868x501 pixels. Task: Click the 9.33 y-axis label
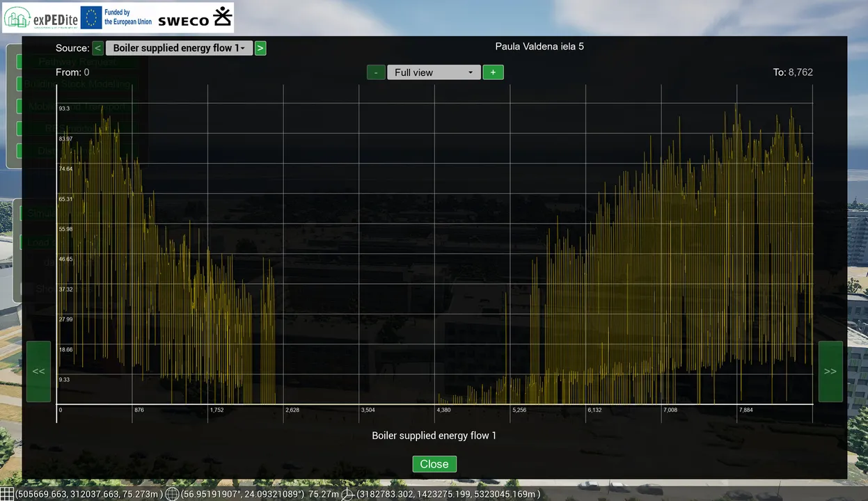point(64,380)
